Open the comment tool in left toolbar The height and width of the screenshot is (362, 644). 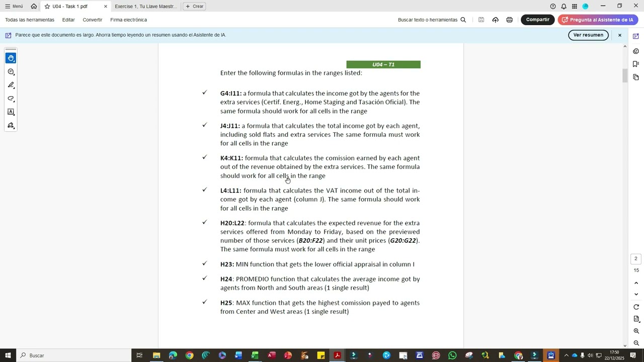pyautogui.click(x=11, y=72)
